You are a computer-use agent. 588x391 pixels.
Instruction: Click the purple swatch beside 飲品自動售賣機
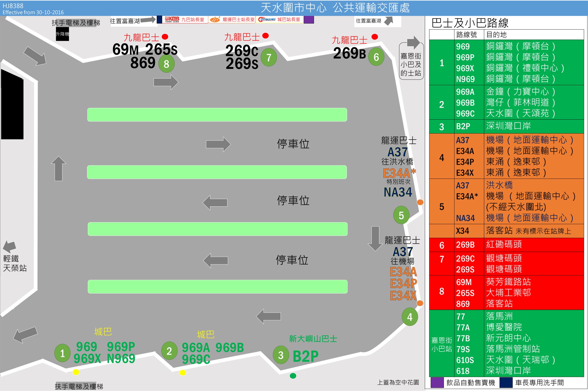[437, 383]
